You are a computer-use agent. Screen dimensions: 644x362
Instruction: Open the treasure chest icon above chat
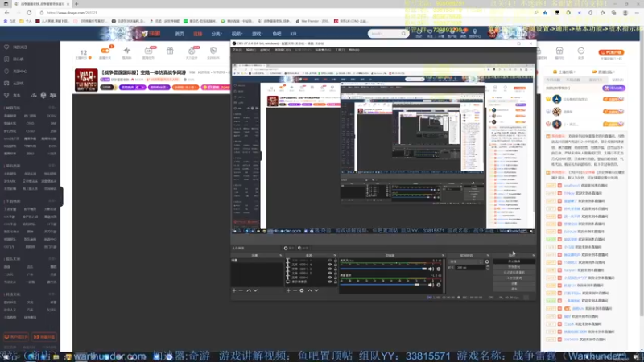click(559, 51)
